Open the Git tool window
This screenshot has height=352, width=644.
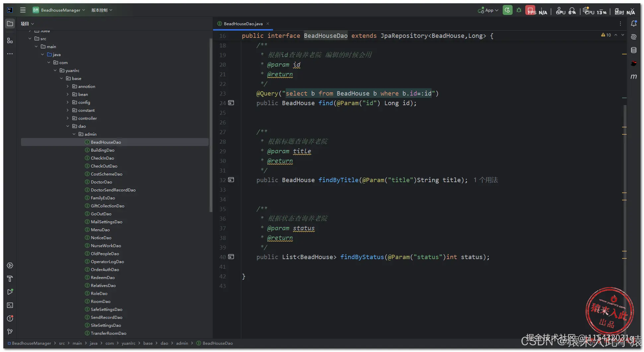(x=10, y=332)
